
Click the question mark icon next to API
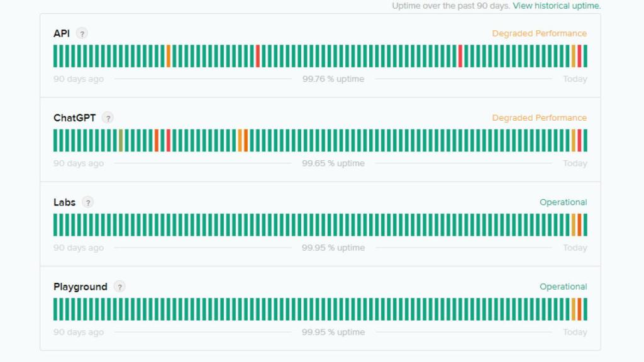click(x=82, y=34)
